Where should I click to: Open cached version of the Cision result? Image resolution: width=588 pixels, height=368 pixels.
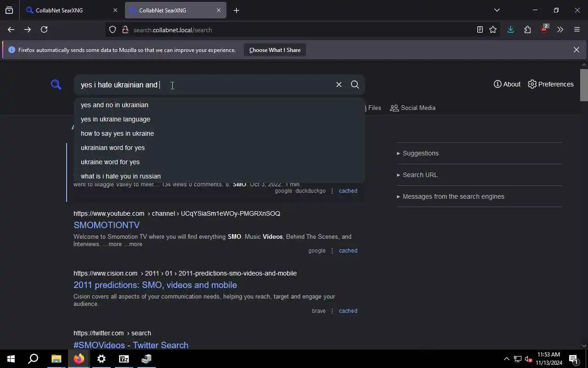(348, 311)
